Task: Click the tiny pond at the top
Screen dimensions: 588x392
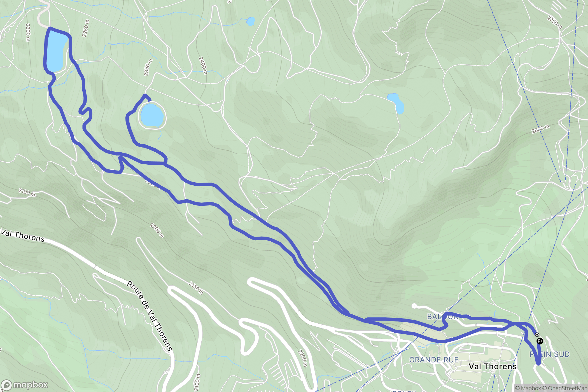Action: point(251,21)
